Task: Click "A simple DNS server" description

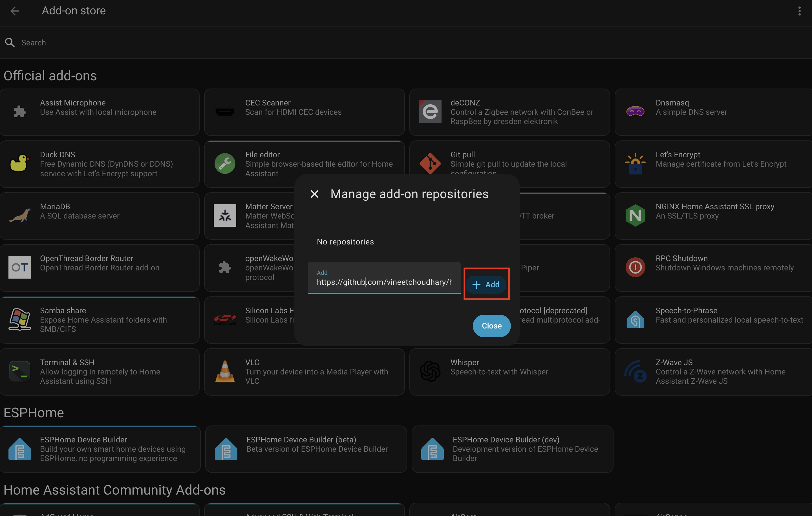Action: tap(691, 112)
